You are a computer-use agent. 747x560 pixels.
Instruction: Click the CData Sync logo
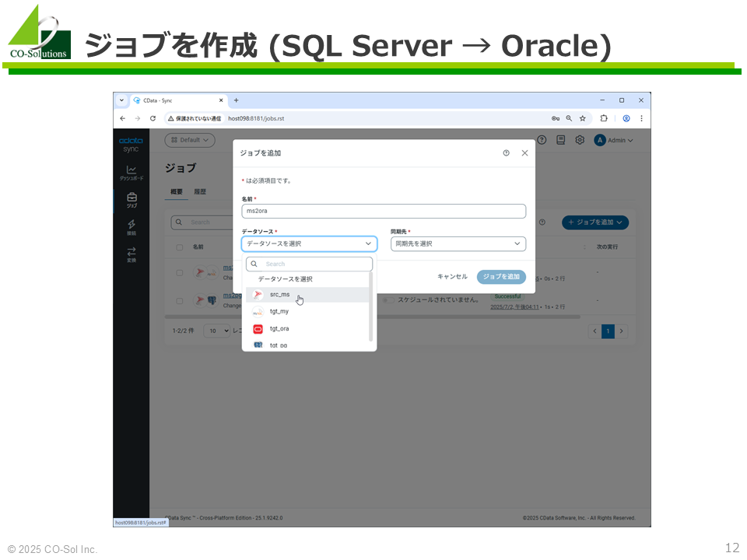coord(131,145)
